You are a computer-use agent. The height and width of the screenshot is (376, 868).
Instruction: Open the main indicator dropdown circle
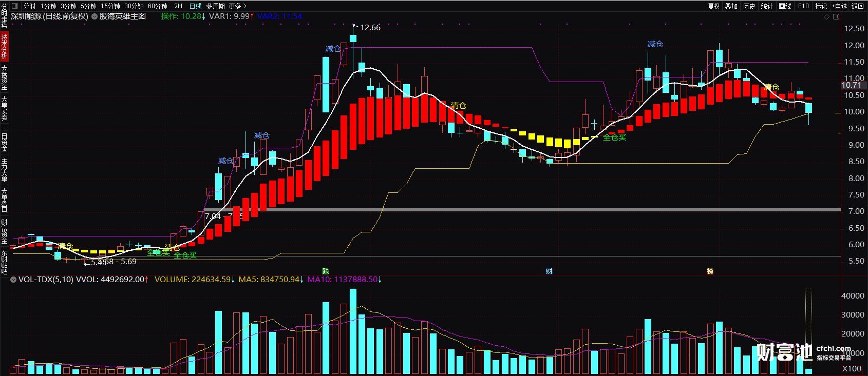point(95,16)
